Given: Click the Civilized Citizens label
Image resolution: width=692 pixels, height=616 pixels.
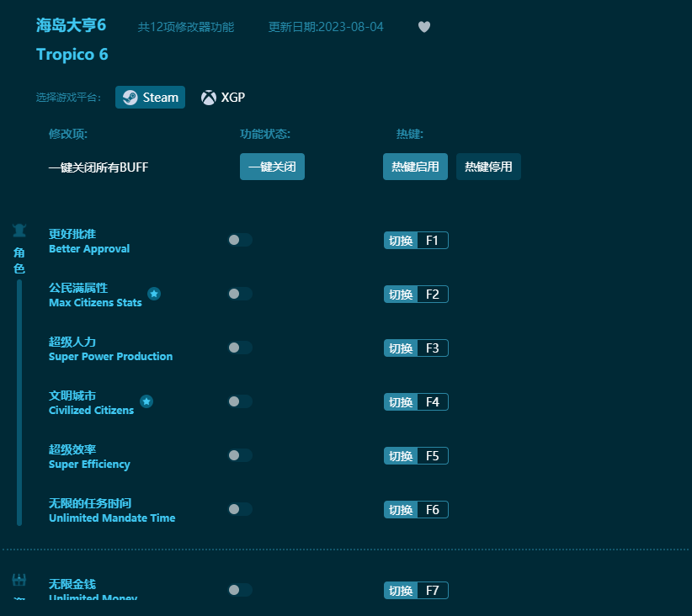Looking at the screenshot, I should point(92,411).
